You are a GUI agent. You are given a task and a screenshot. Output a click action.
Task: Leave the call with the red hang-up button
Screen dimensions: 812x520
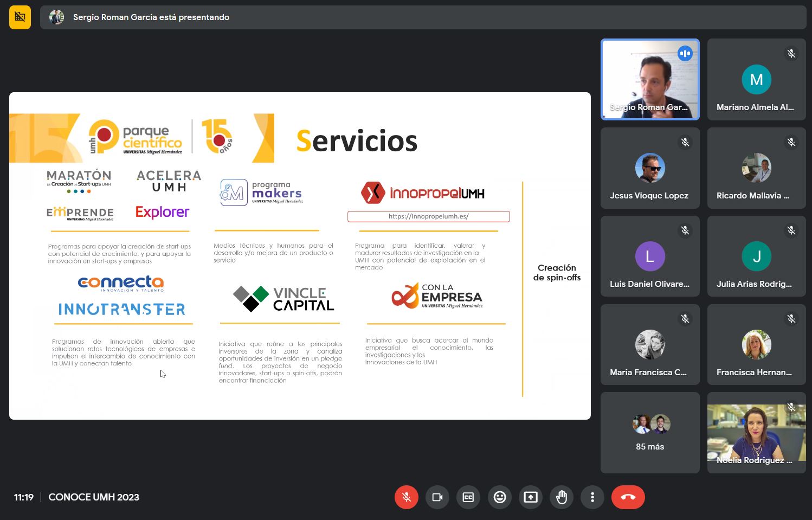pyautogui.click(x=628, y=497)
